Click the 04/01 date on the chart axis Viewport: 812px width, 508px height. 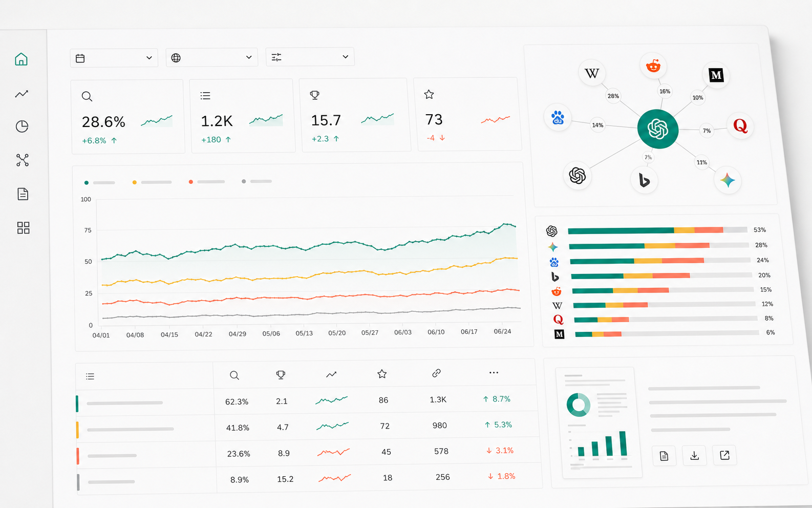point(101,335)
